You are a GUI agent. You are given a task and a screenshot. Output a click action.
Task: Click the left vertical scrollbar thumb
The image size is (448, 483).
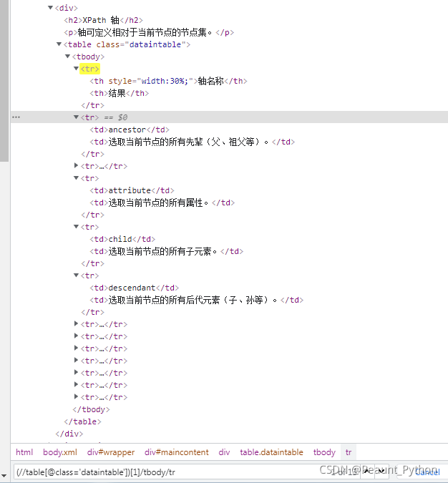coord(4,79)
